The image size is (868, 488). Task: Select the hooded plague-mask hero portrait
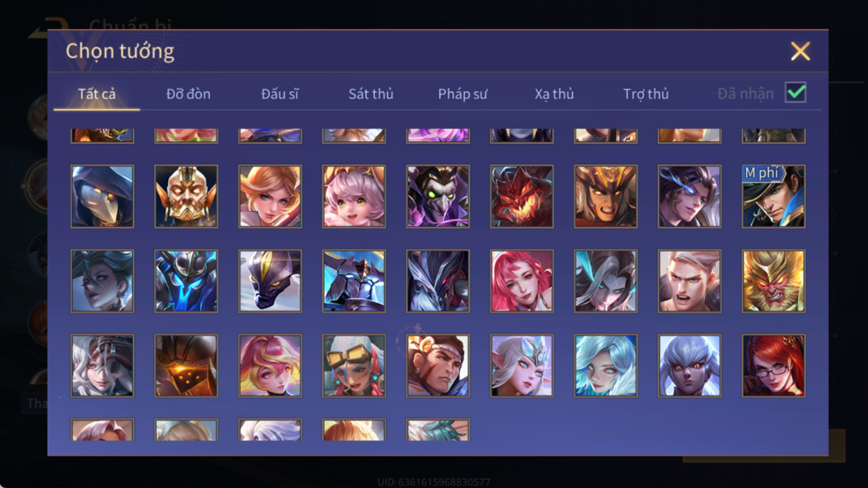[102, 197]
